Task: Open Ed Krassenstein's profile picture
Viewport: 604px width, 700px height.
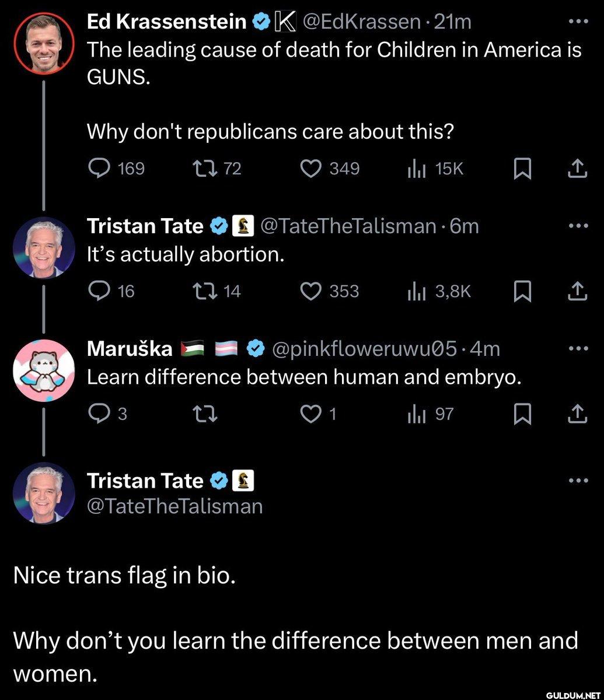Action: tap(43, 42)
